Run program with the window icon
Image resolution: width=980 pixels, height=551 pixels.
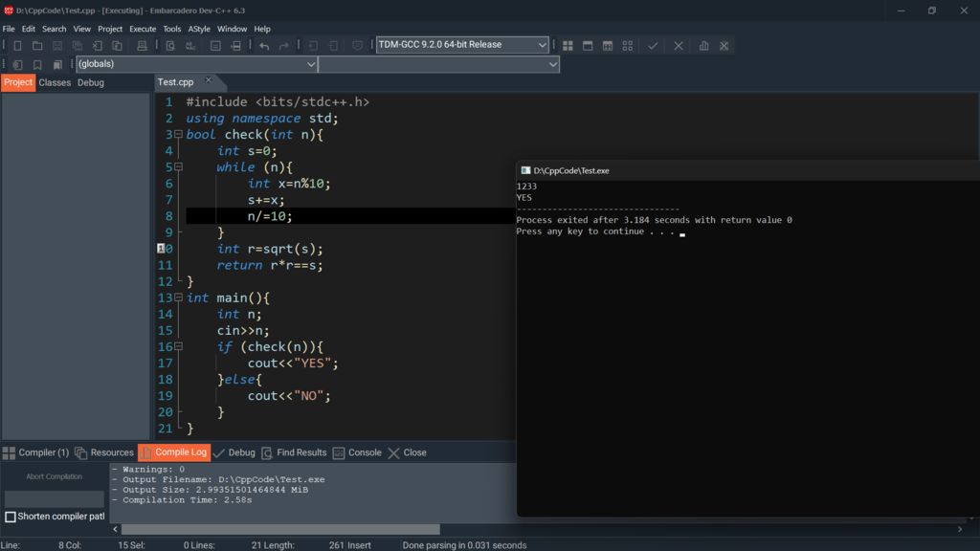coord(588,46)
